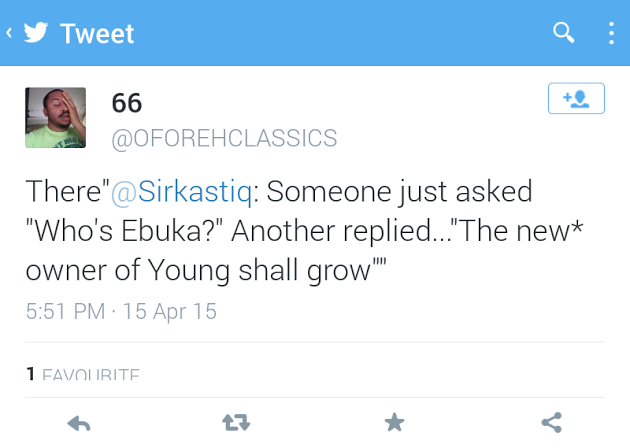630x448 pixels.
Task: Select the Tweet header title
Action: (97, 33)
